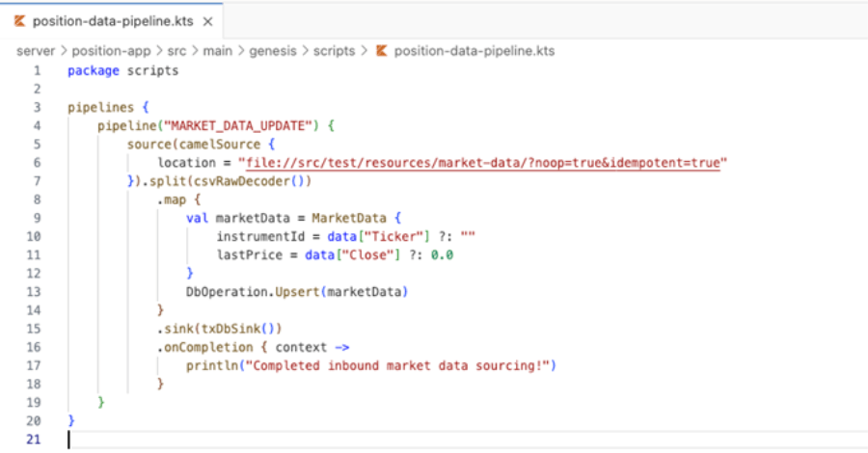868x453 pixels.
Task: Click the file name in the breadcrumb path
Action: (475, 51)
